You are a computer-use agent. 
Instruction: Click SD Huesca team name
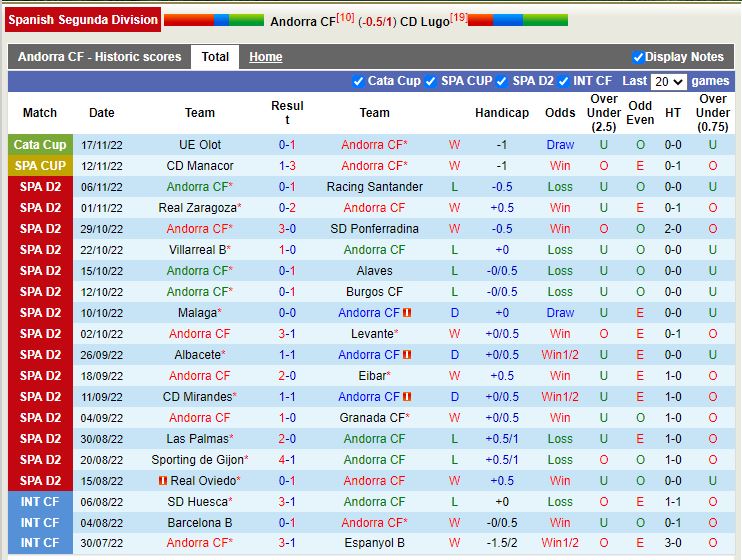coord(197,502)
